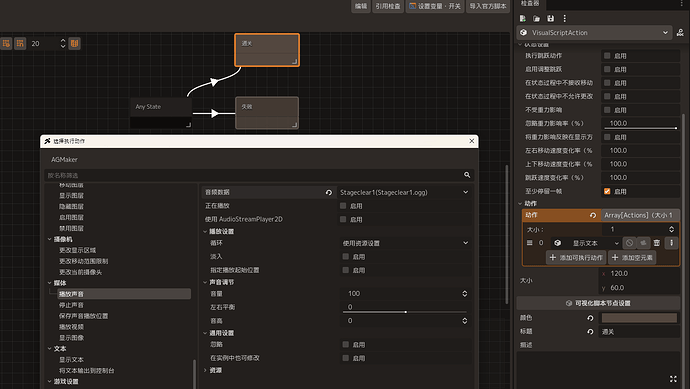Select 保存声音播放位置 tree item
This screenshot has height=389, width=690.
point(84,316)
